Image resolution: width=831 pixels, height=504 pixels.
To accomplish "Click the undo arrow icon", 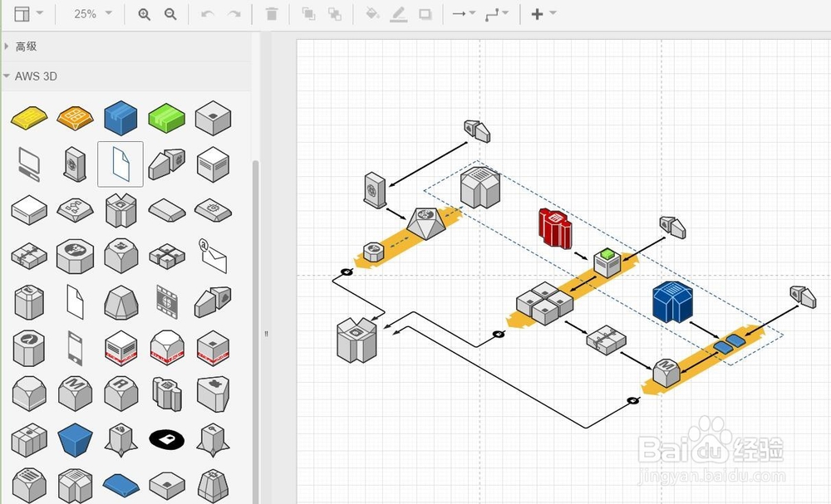I will (208, 14).
